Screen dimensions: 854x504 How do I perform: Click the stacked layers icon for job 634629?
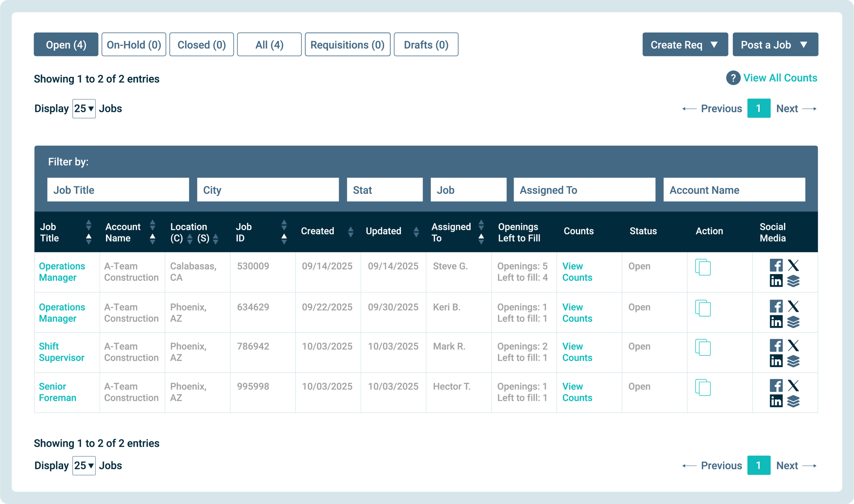pos(793,322)
